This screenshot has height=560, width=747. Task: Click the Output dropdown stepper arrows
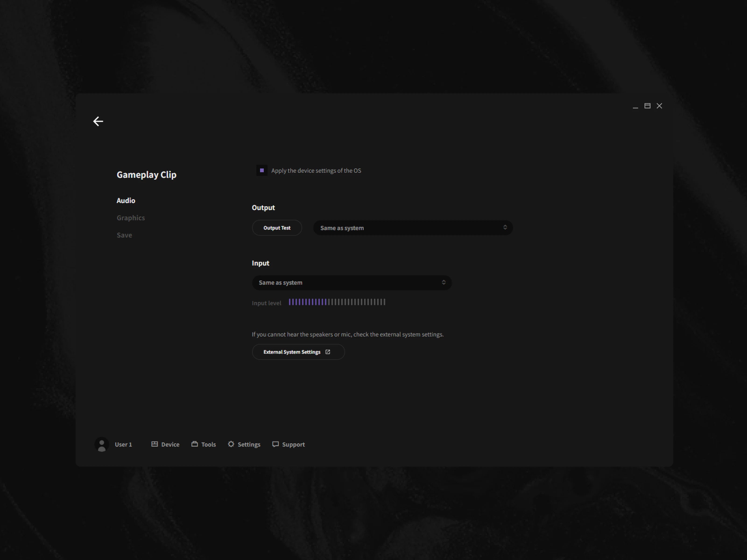click(505, 227)
